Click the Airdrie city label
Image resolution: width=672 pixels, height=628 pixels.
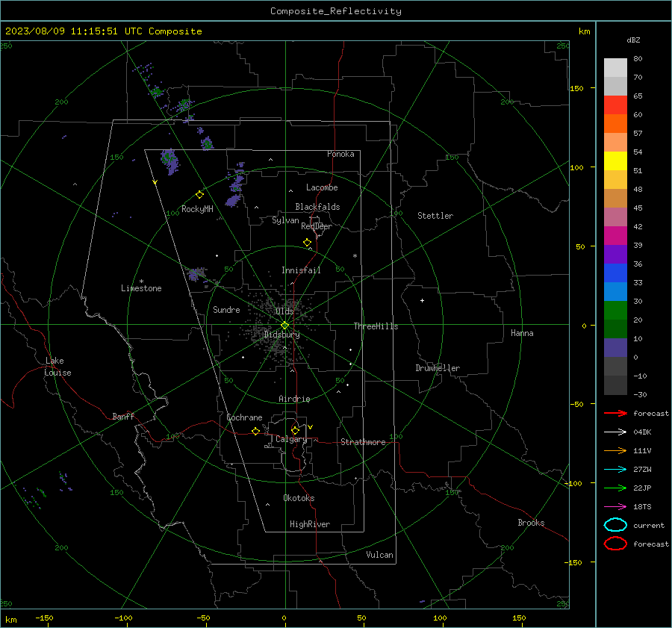[x=294, y=399]
